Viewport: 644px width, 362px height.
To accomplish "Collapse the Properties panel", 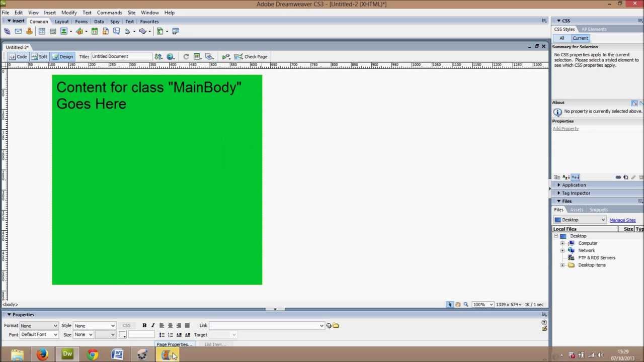I will [x=9, y=315].
